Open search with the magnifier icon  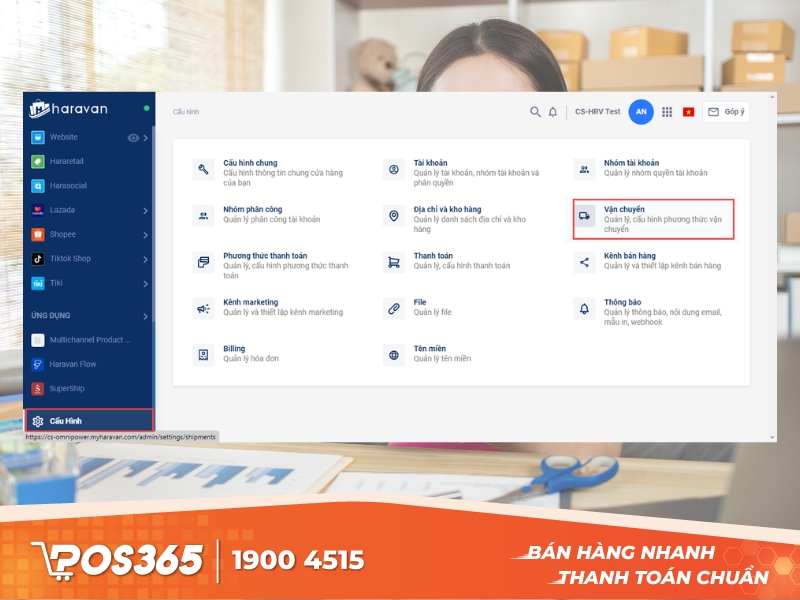tap(535, 112)
